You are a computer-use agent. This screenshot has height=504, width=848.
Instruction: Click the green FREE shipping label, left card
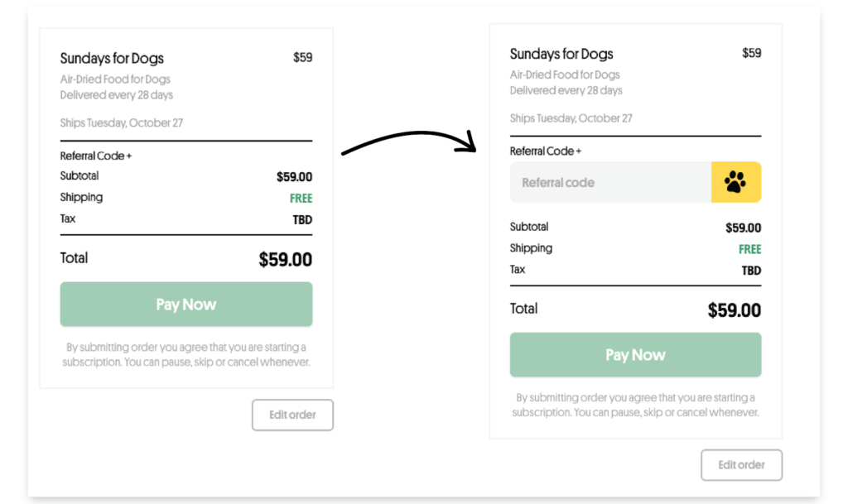click(301, 199)
